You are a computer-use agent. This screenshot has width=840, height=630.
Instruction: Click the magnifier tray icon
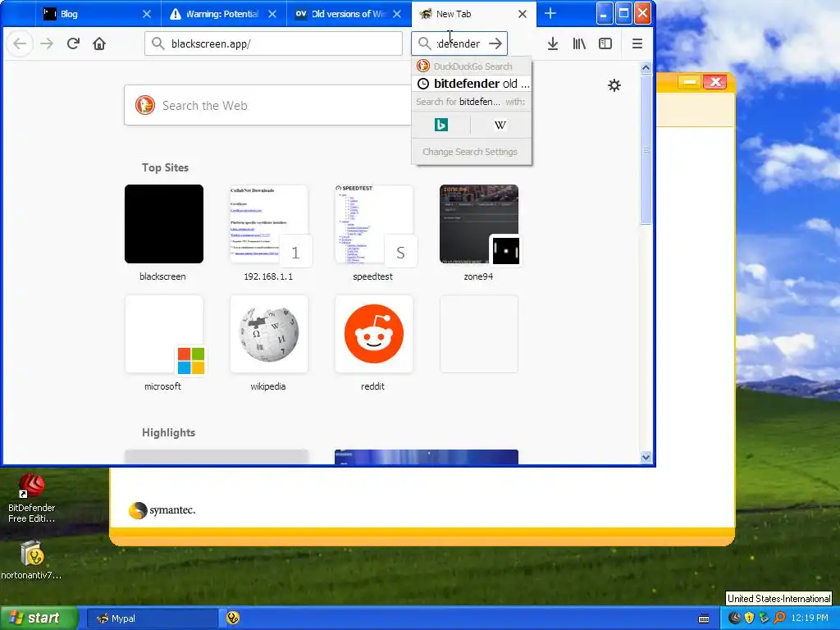[x=779, y=619]
